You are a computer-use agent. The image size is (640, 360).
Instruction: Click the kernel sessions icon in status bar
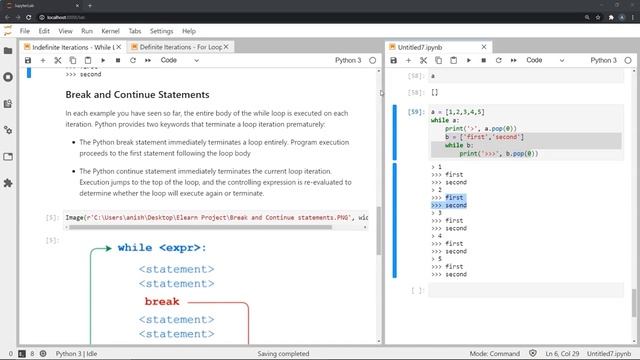pos(43,353)
